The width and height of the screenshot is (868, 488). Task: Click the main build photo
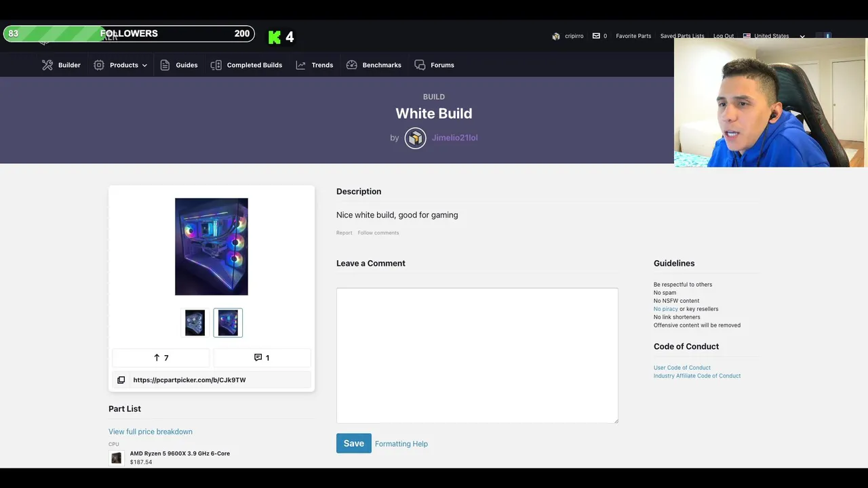click(212, 247)
